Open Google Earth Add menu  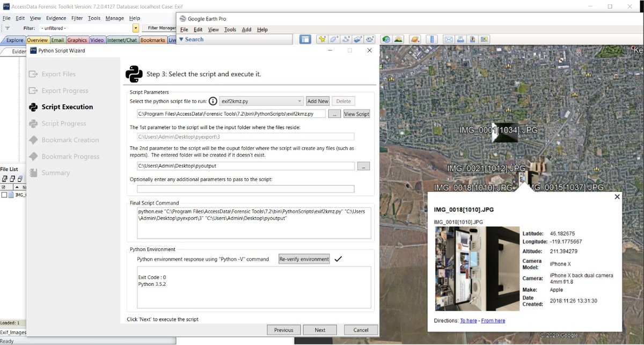(246, 30)
